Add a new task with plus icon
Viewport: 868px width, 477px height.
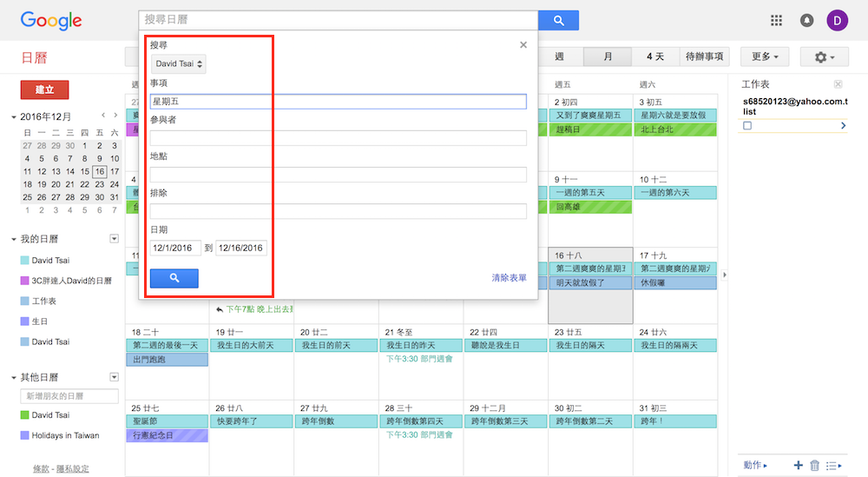pos(798,465)
